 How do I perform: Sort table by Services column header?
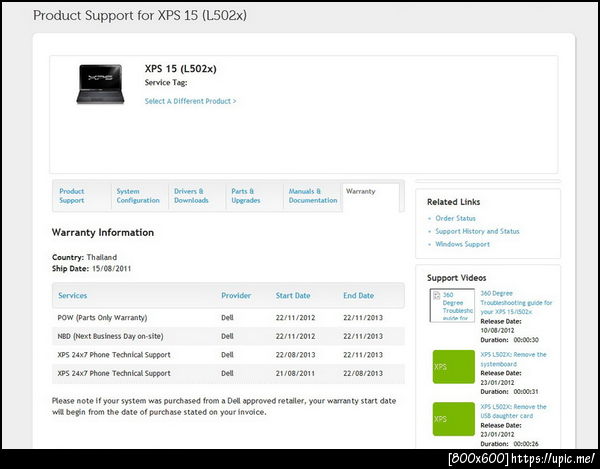[x=72, y=295]
